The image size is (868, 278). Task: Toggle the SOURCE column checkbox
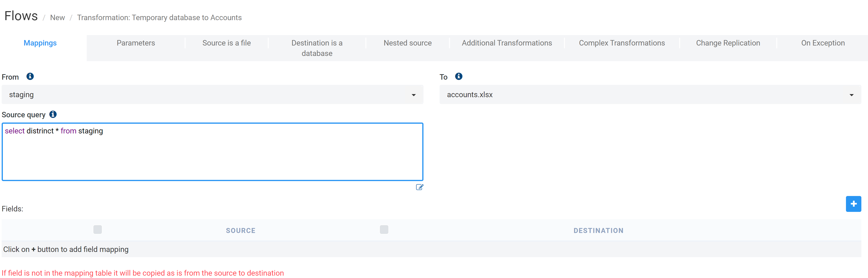coord(98,230)
